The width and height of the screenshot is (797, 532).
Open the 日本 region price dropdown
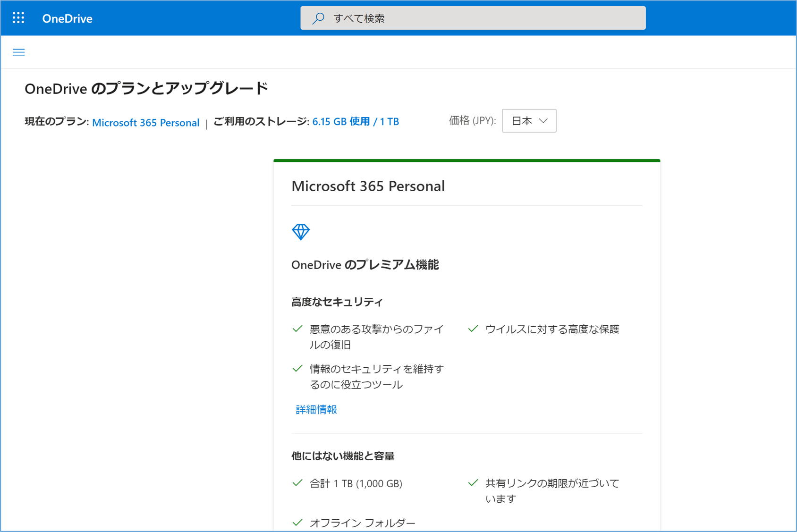coord(529,121)
